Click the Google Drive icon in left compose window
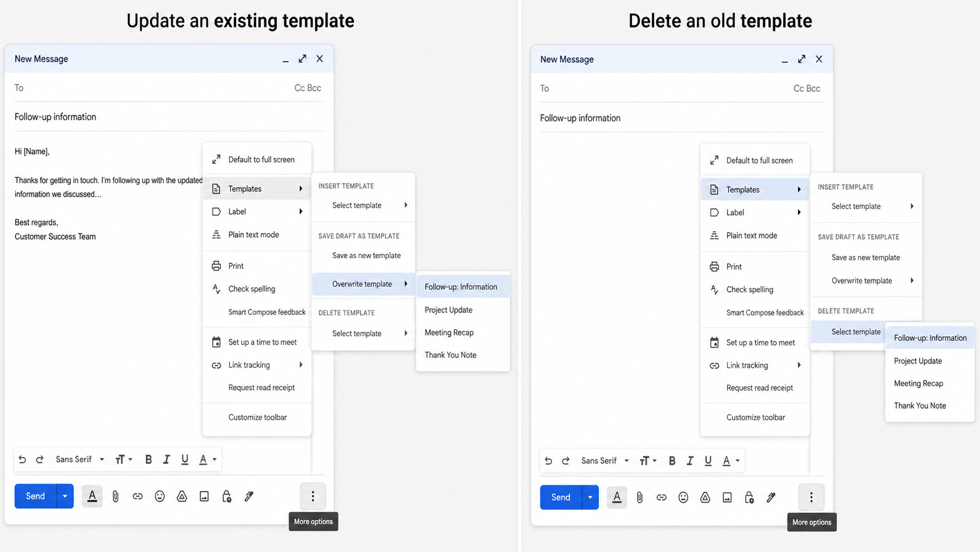The width and height of the screenshot is (980, 552). coord(182,496)
